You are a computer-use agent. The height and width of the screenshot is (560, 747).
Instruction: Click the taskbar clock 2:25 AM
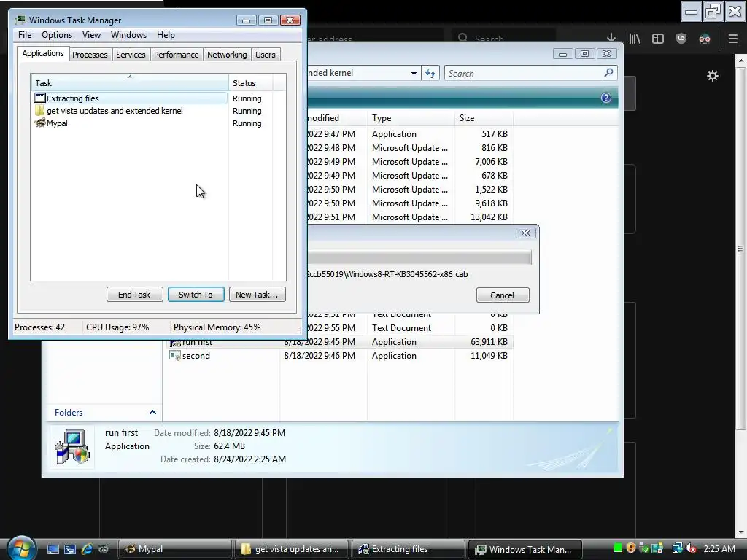point(719,548)
